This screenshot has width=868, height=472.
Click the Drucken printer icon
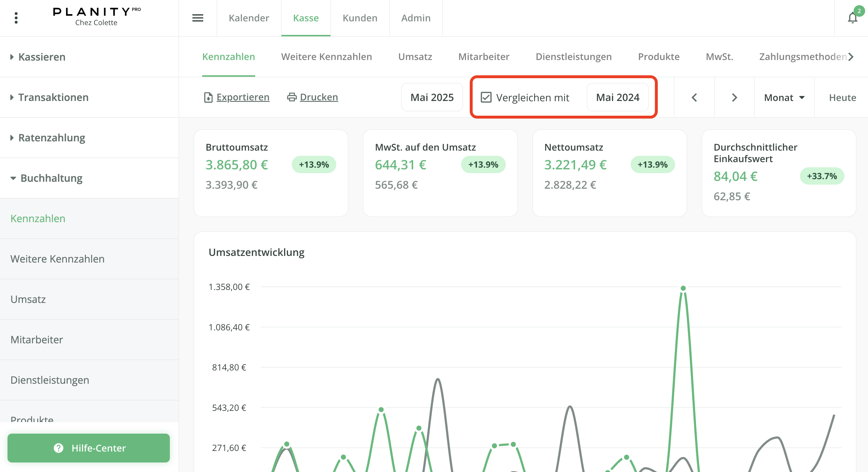click(292, 97)
